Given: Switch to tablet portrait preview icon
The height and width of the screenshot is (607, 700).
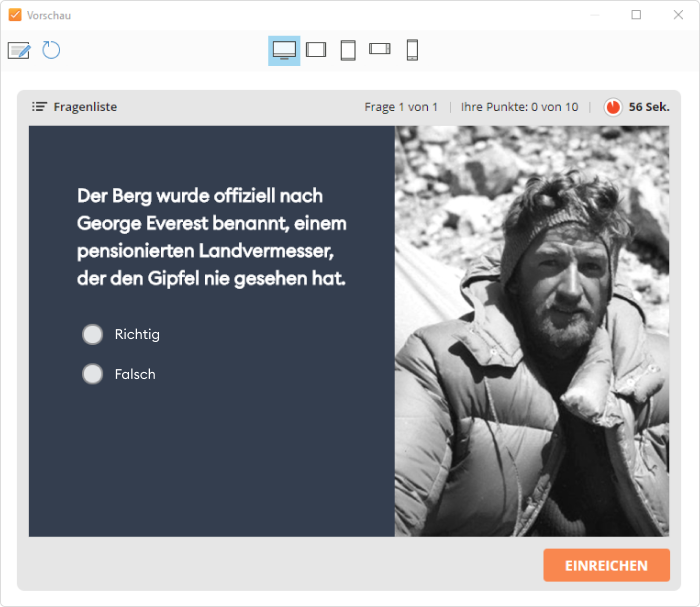Looking at the screenshot, I should [x=348, y=50].
